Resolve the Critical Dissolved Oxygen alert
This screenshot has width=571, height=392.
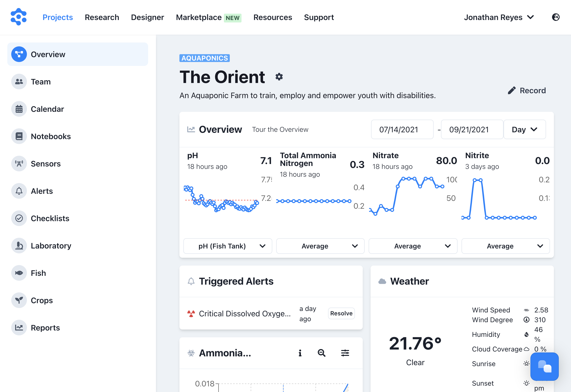341,313
